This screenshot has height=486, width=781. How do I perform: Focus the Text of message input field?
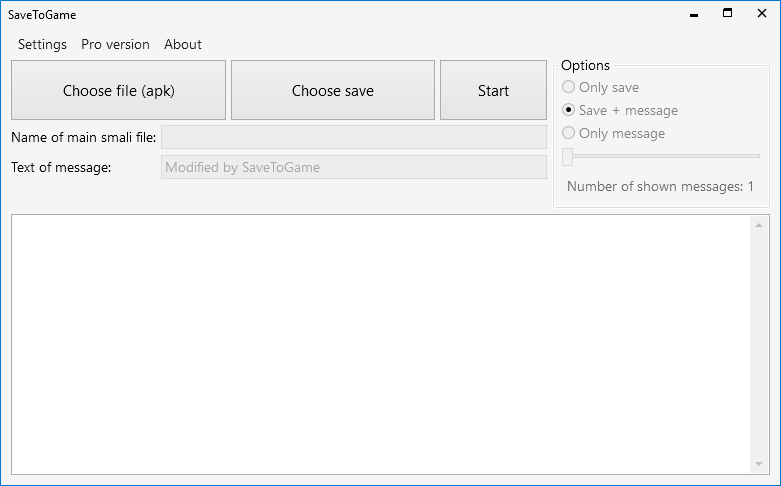point(354,167)
